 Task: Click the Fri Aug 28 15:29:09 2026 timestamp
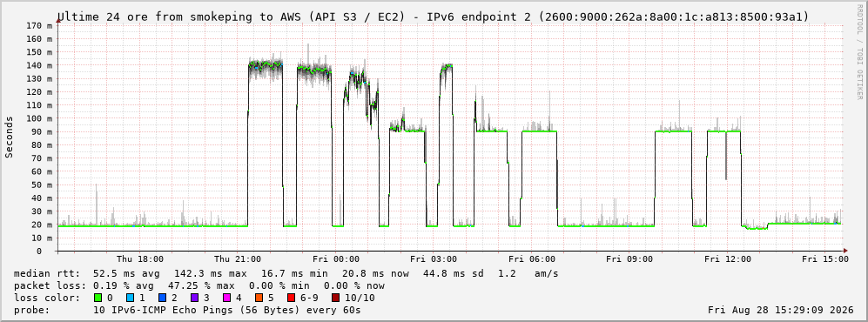click(x=781, y=310)
